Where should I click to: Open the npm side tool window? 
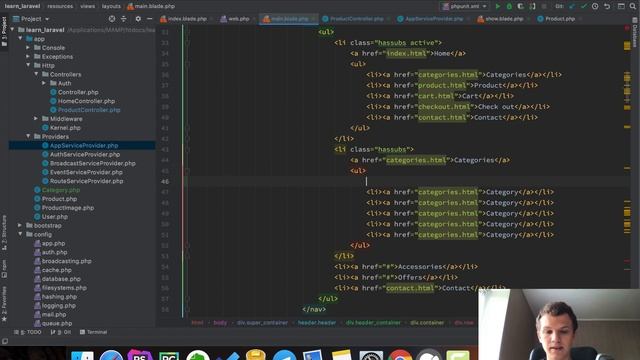(4, 269)
